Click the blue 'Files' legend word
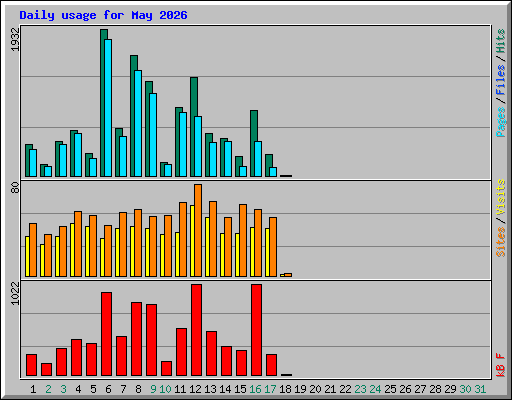Screen dimensions: 512x400 click(500, 80)
